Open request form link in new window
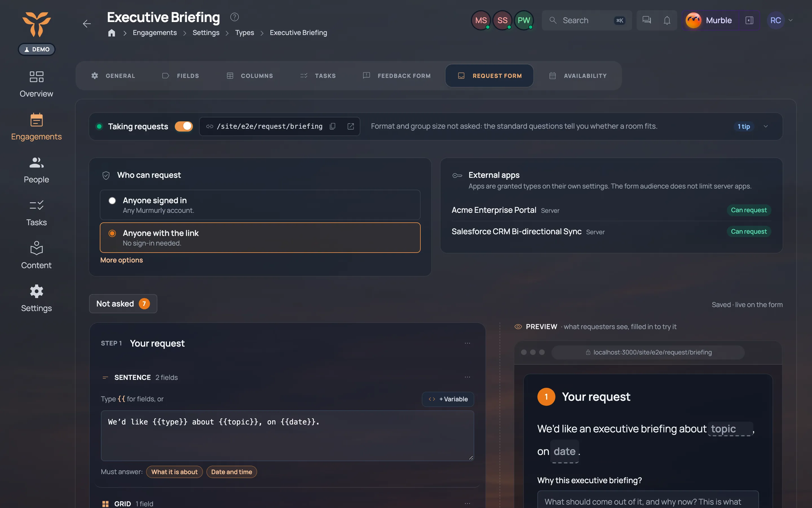Image resolution: width=812 pixels, height=508 pixels. (x=351, y=126)
